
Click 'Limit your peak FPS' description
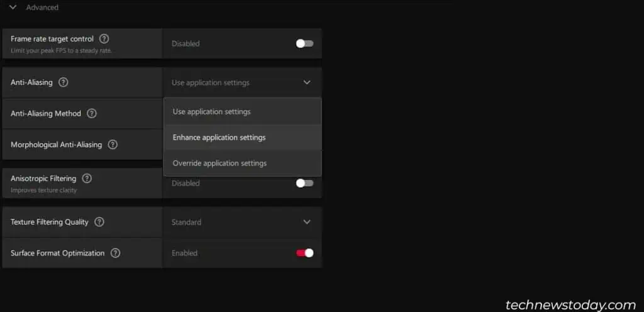coord(61,50)
